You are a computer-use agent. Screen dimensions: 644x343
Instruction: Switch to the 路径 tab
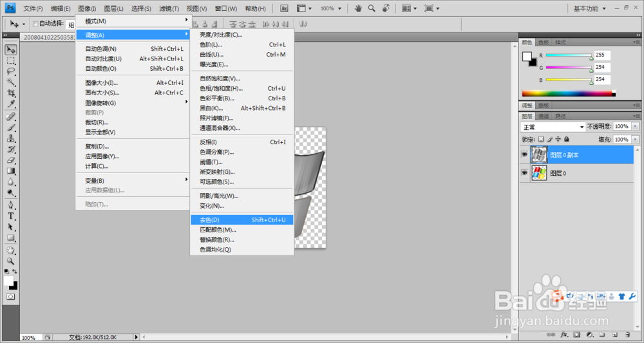pyautogui.click(x=560, y=116)
